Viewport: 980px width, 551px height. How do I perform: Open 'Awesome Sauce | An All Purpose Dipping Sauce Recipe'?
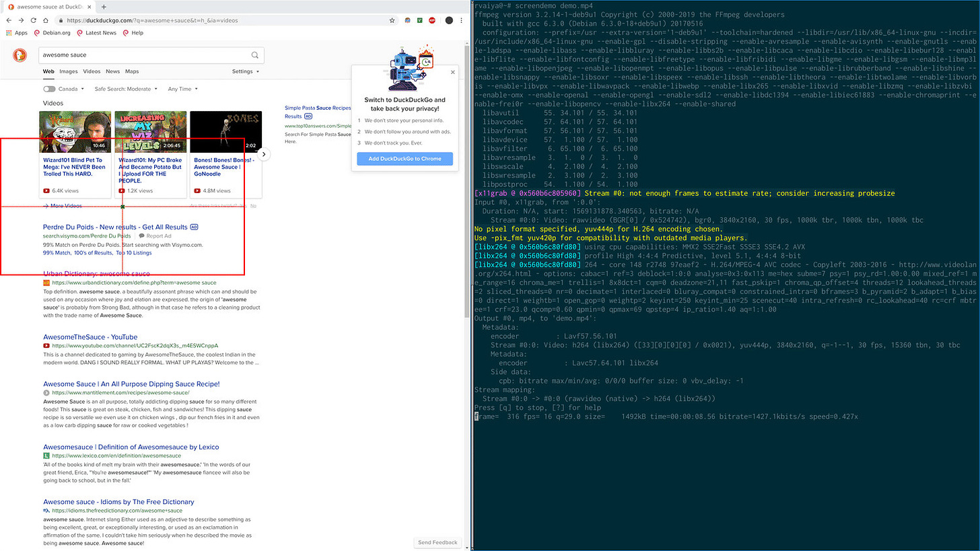pyautogui.click(x=131, y=383)
